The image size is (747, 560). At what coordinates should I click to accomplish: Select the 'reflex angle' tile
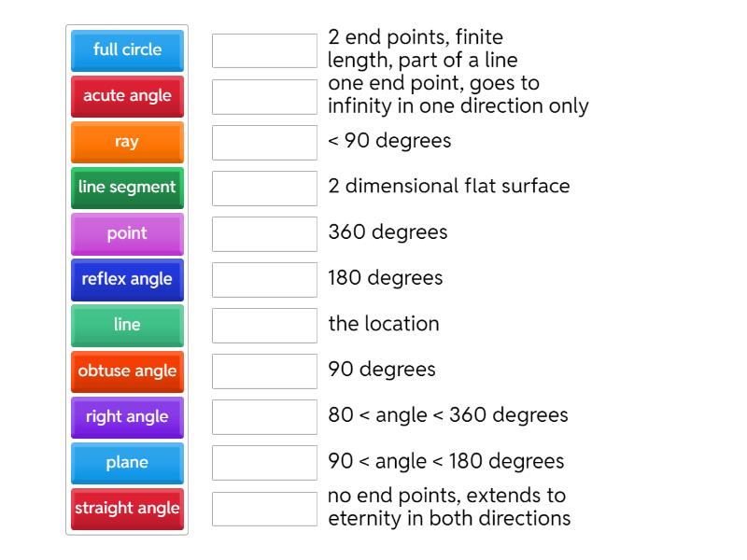point(127,279)
